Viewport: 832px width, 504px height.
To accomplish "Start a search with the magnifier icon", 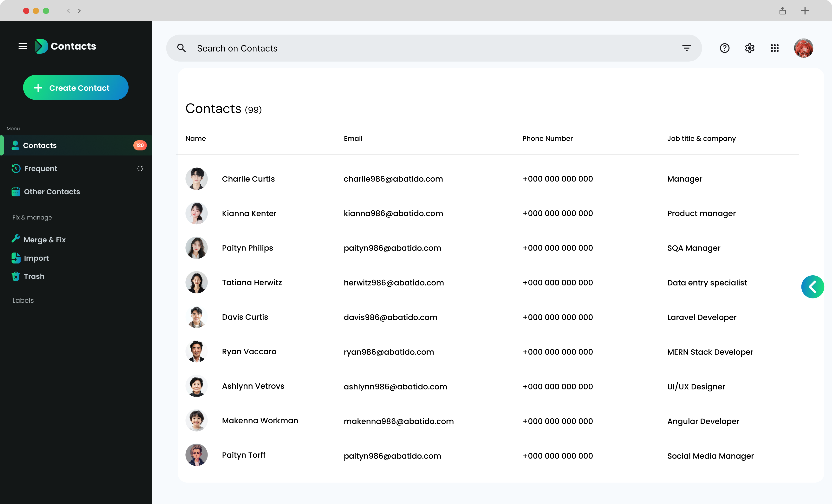I will point(181,48).
